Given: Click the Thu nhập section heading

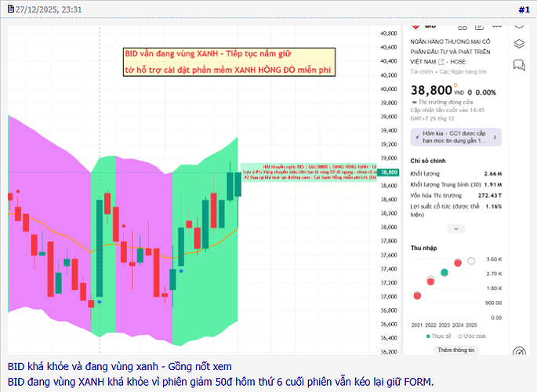Looking at the screenshot, I should click(424, 249).
